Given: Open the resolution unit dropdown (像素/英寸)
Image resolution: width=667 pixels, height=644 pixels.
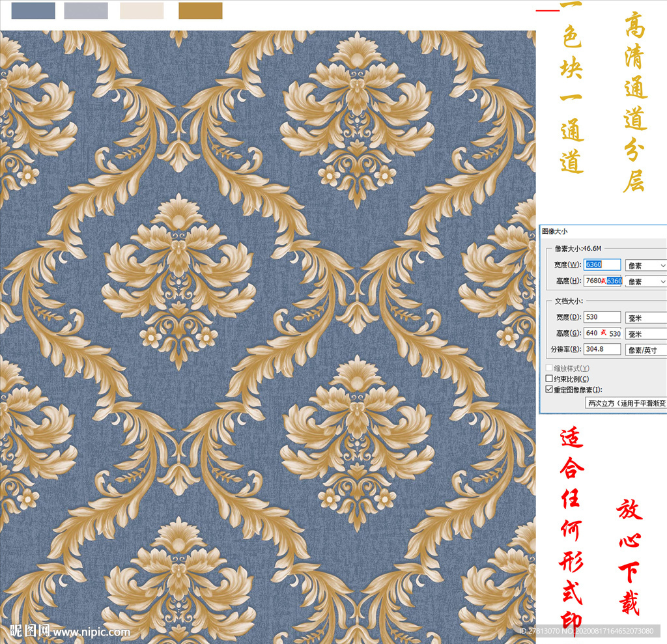Looking at the screenshot, I should (646, 350).
